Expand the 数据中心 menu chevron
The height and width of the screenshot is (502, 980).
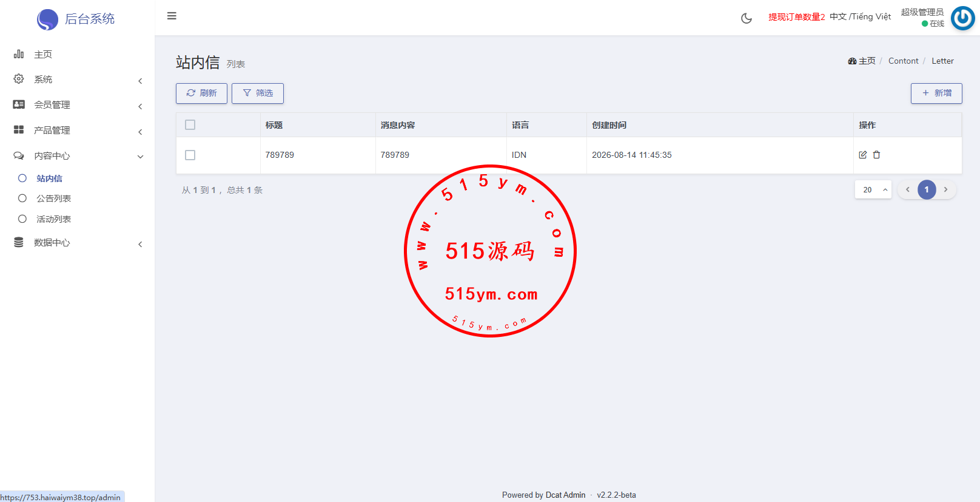[x=140, y=244]
